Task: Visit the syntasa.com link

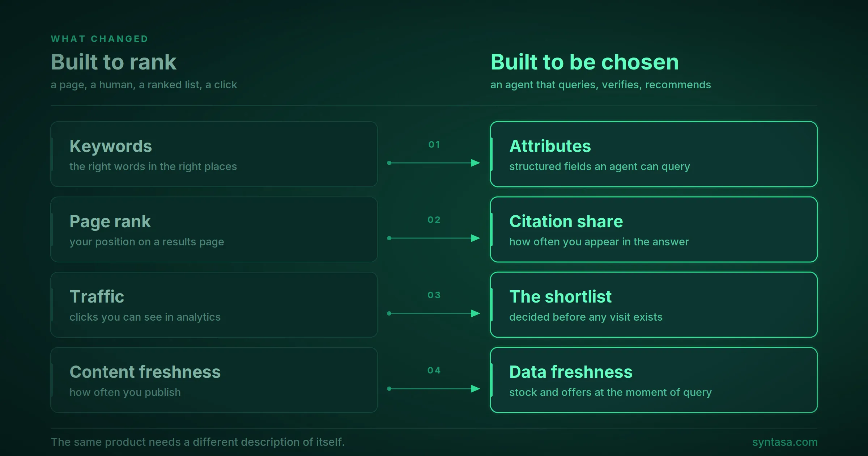Action: (785, 442)
